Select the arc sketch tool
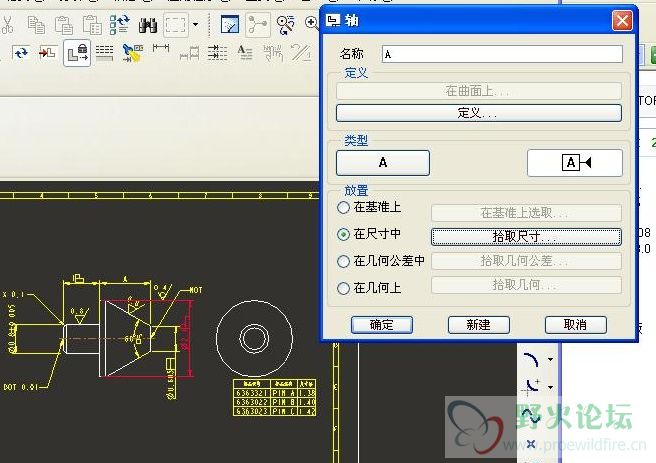Image resolution: width=656 pixels, height=463 pixels. [x=531, y=360]
